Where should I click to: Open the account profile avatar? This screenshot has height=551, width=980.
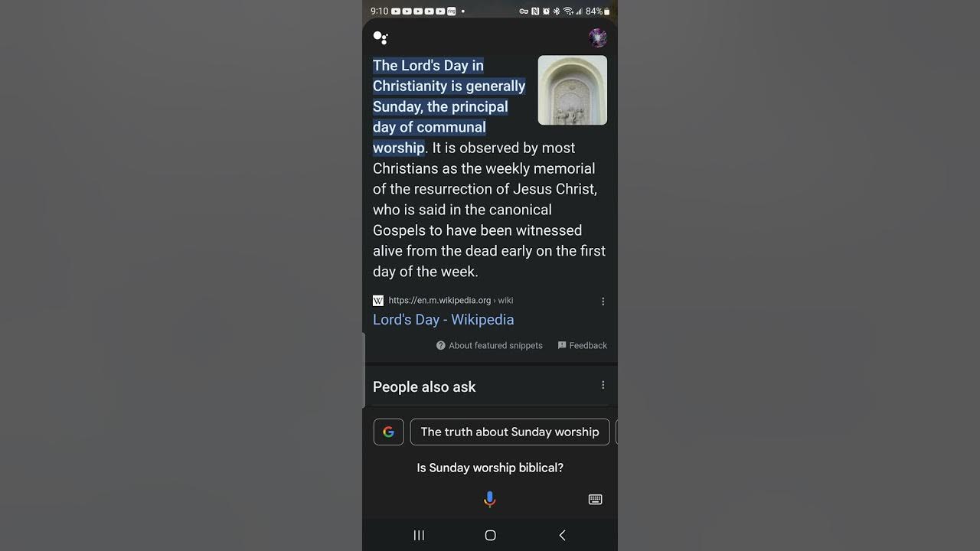(x=597, y=37)
